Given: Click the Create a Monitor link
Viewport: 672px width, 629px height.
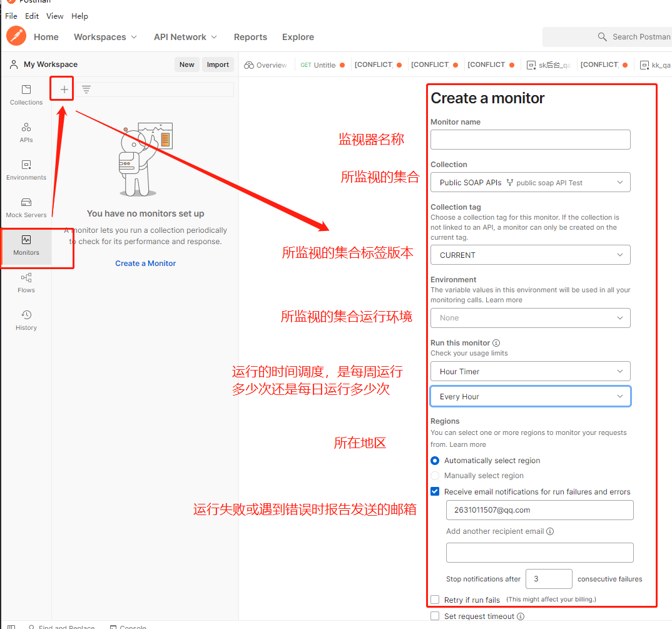Looking at the screenshot, I should [145, 263].
